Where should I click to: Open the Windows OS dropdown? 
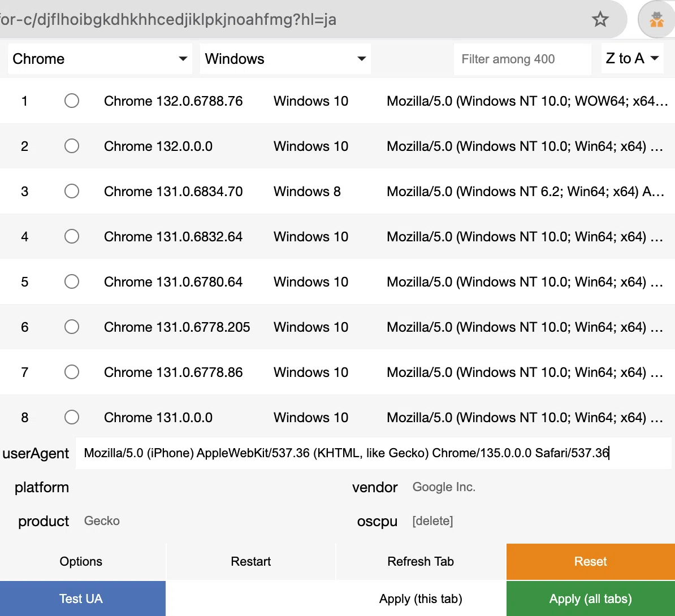285,59
